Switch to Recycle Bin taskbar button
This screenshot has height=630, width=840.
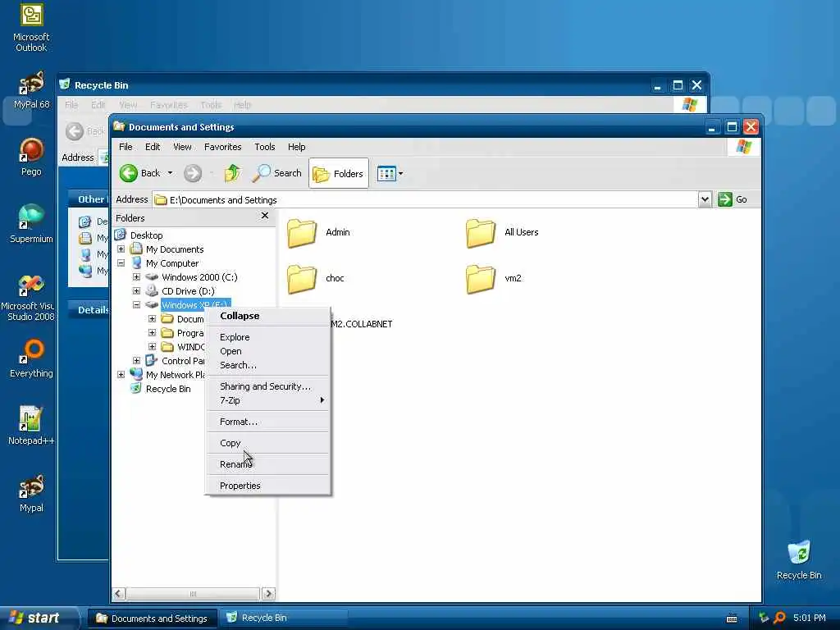click(285, 618)
